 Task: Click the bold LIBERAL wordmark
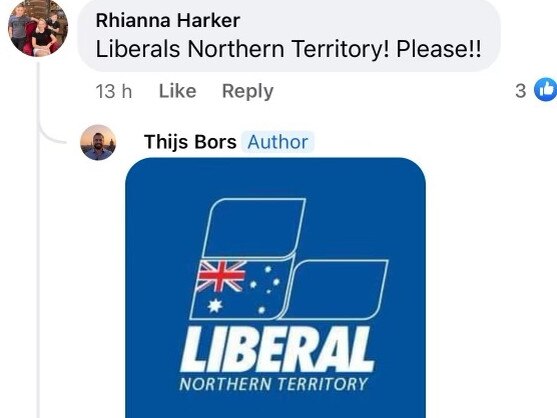277,349
